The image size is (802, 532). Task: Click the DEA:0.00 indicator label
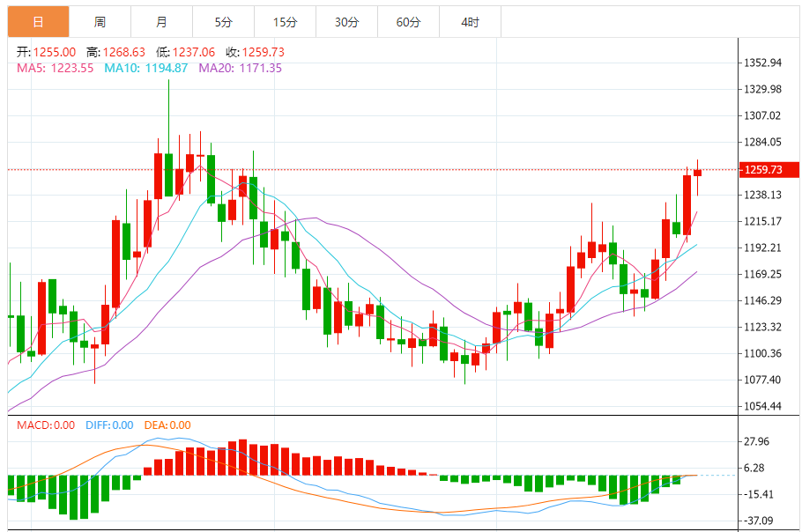167,425
